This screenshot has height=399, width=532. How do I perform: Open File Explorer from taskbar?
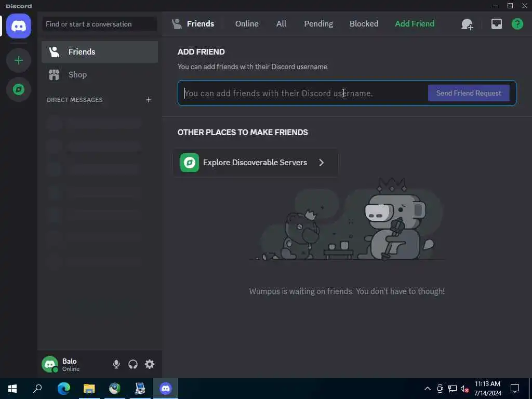coord(89,389)
